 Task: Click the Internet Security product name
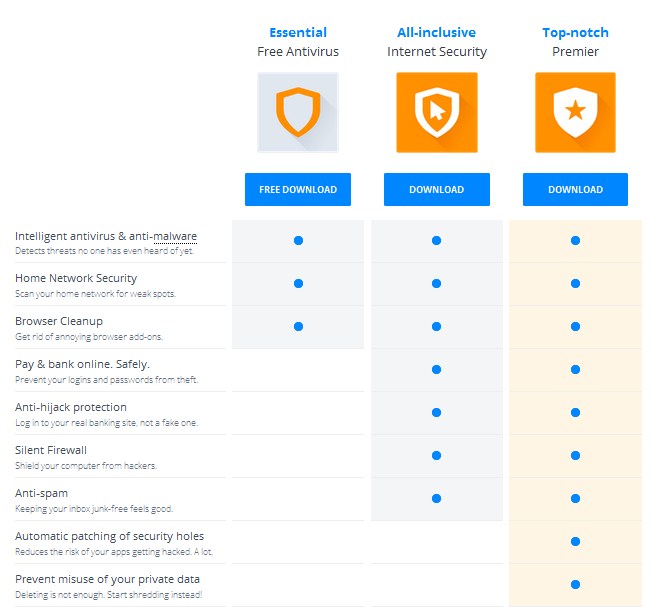pyautogui.click(x=437, y=52)
